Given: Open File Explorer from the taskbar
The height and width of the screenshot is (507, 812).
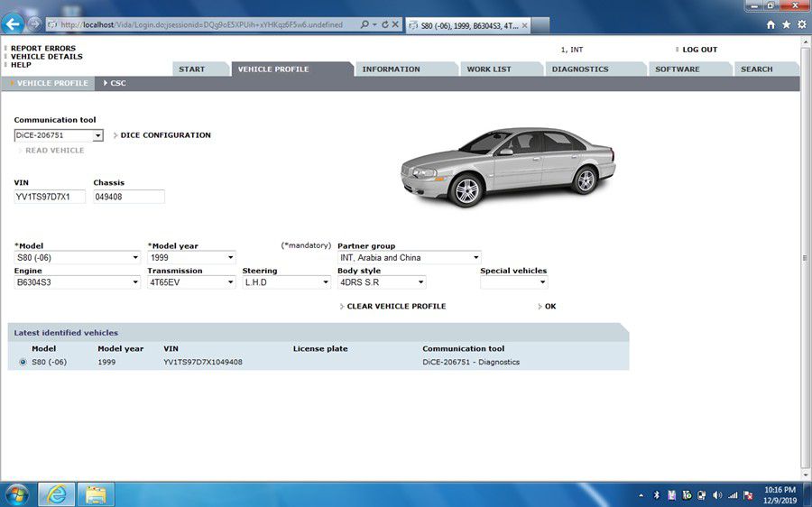Looking at the screenshot, I should [x=95, y=493].
